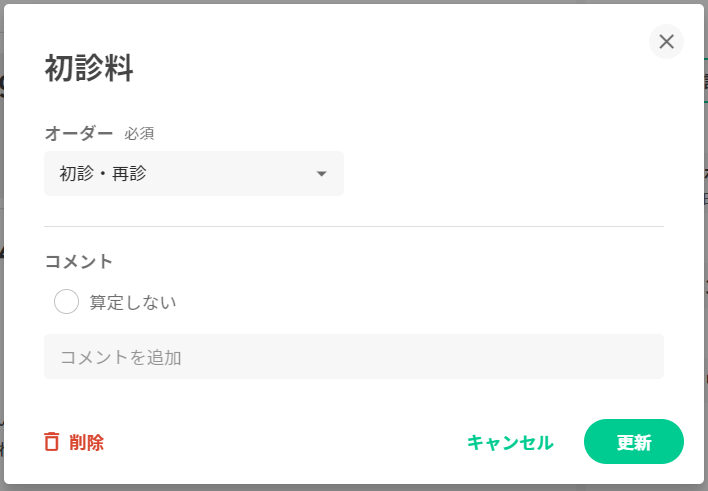Click the trash can icon
This screenshot has height=491, width=708.
pyautogui.click(x=51, y=442)
